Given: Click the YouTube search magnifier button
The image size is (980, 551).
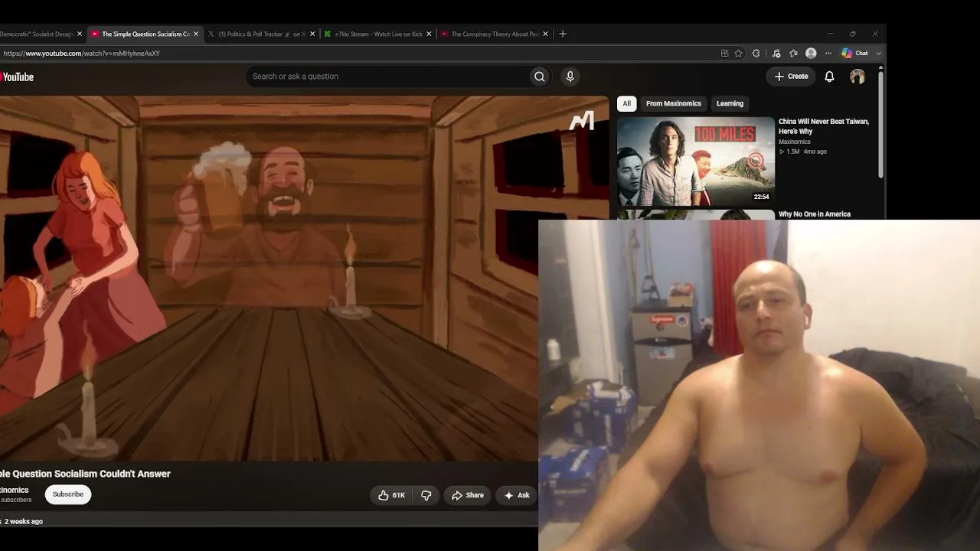Looking at the screenshot, I should [x=540, y=77].
